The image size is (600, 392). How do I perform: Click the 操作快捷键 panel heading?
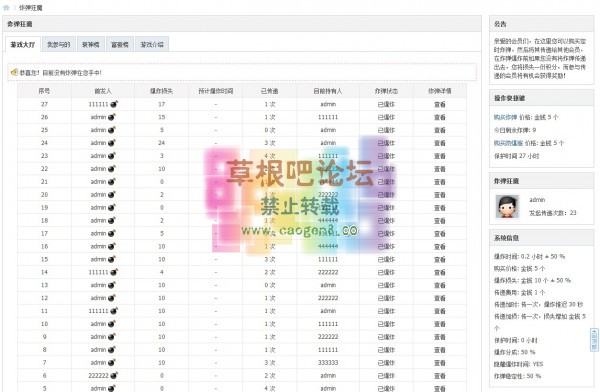click(509, 98)
